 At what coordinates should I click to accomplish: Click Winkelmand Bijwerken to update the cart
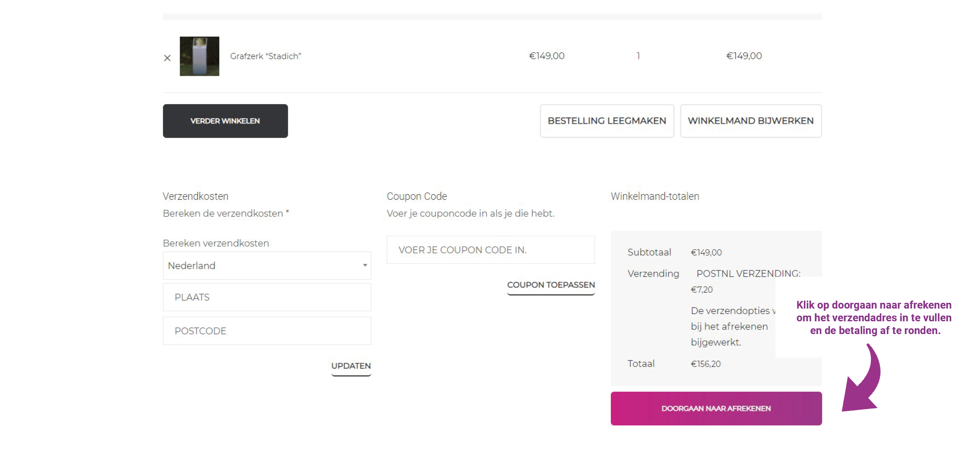click(750, 121)
